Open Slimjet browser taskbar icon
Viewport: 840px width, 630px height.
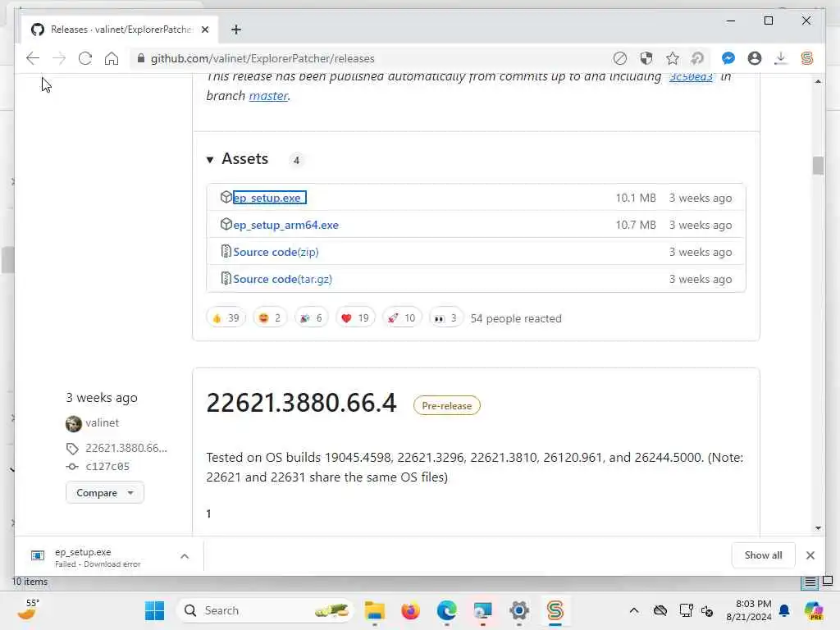(555, 610)
